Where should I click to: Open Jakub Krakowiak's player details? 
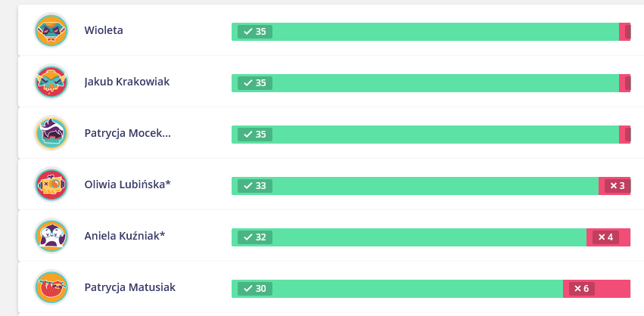127,82
